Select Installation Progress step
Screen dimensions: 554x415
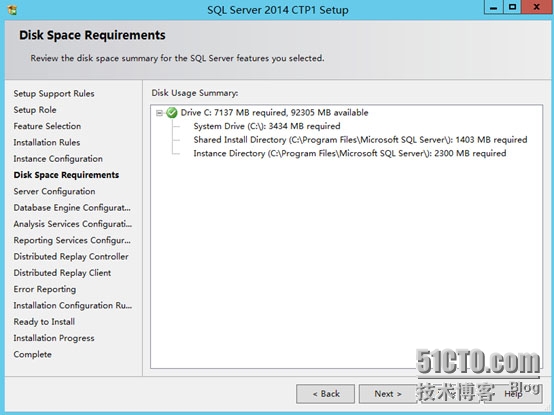(x=54, y=338)
